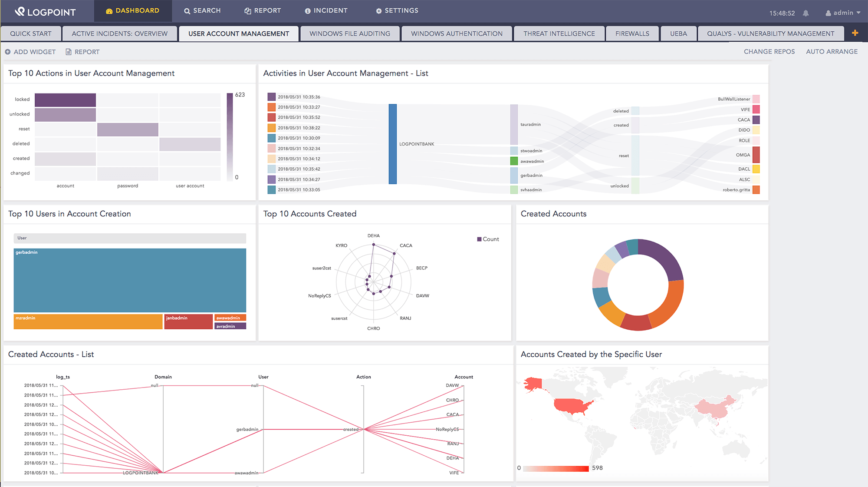Switch to the Windows File Auditing tab
Image resolution: width=868 pixels, height=487 pixels.
pos(350,33)
